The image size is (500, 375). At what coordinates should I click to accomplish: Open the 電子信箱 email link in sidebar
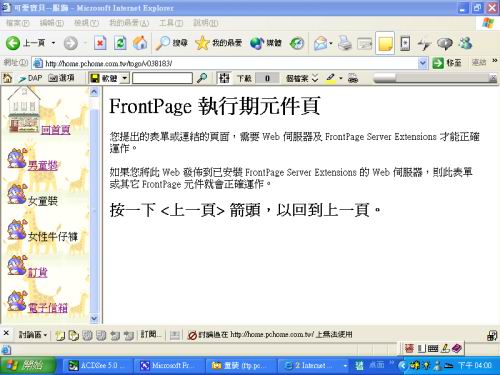point(48,308)
